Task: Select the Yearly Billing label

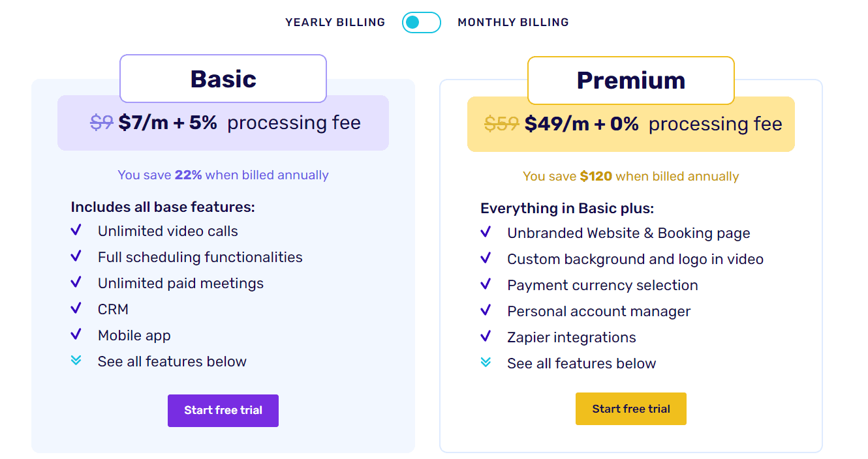Action: click(335, 22)
